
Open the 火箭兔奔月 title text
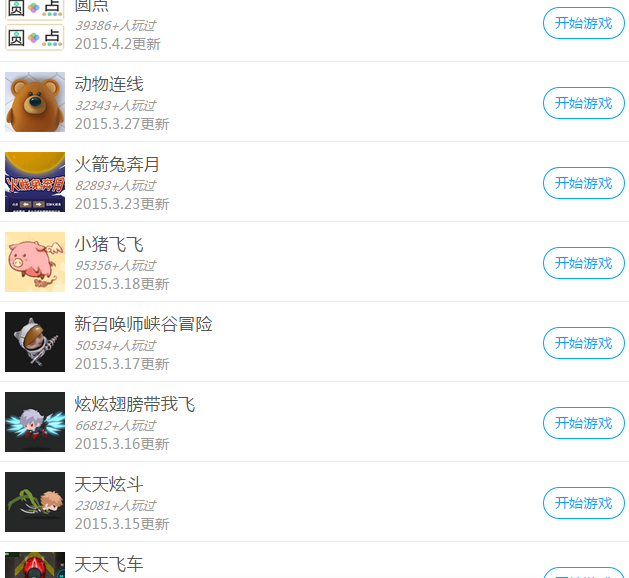[x=118, y=164]
